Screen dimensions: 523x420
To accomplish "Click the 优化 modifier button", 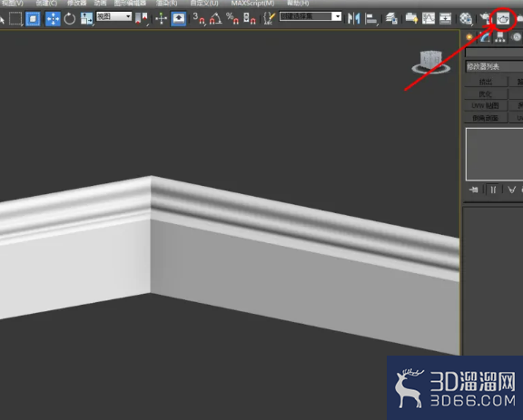I will (486, 93).
